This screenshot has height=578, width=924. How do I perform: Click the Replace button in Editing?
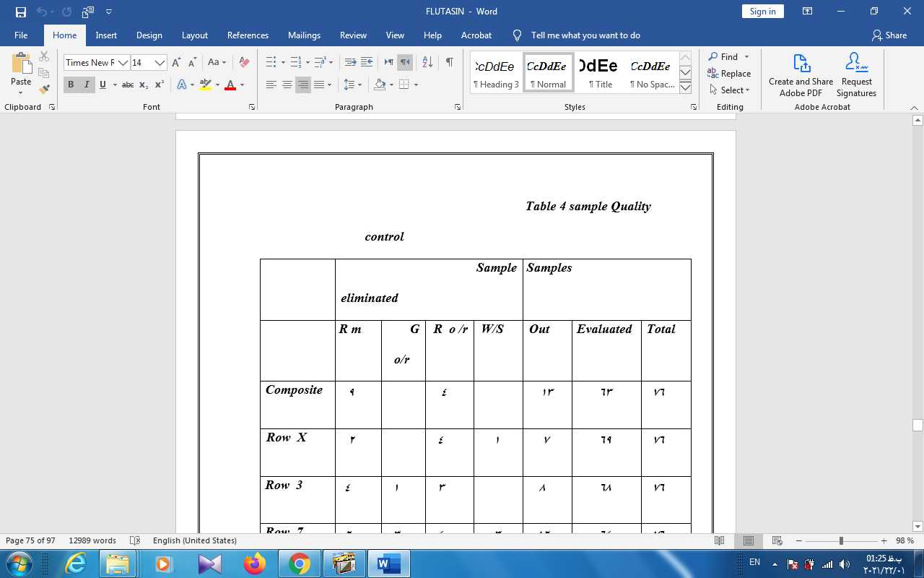tap(729, 74)
